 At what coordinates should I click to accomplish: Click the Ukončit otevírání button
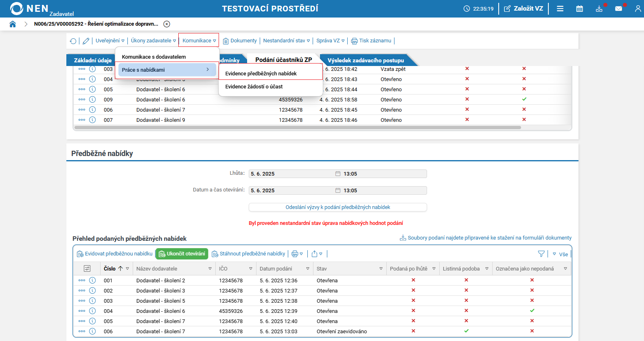point(182,254)
